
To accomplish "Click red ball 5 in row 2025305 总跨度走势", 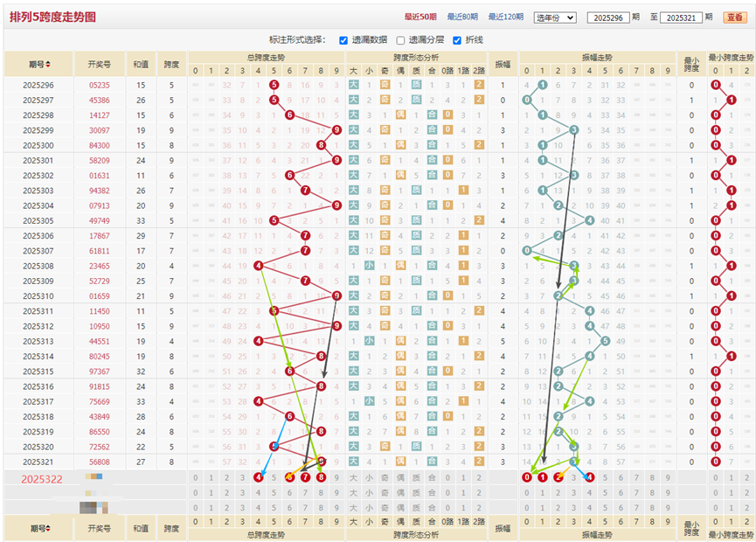I will click(274, 221).
